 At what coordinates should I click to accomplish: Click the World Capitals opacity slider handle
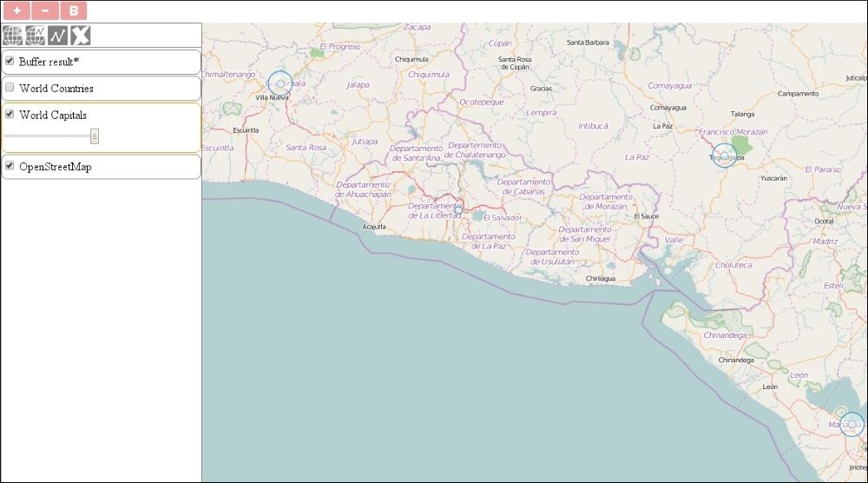95,136
